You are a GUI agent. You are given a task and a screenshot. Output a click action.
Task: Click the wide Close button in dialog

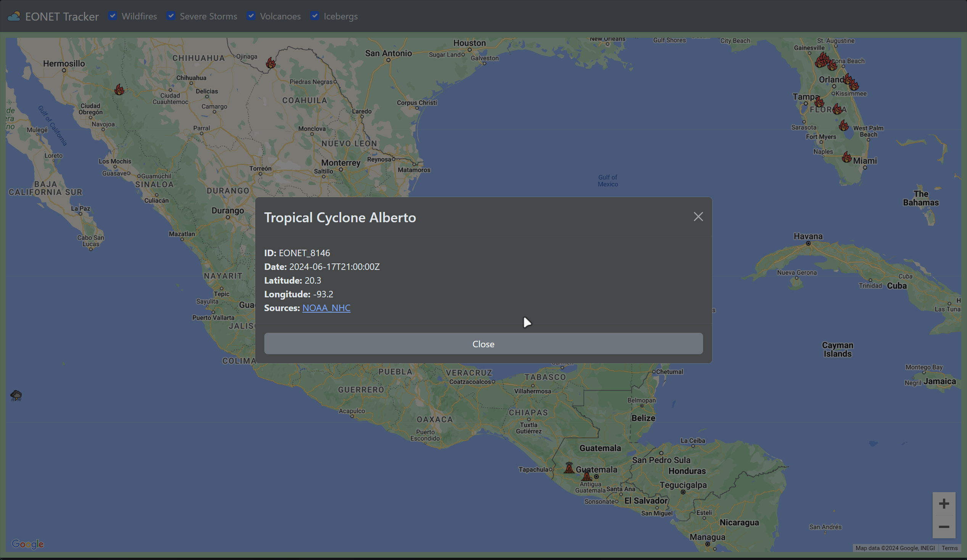point(483,344)
